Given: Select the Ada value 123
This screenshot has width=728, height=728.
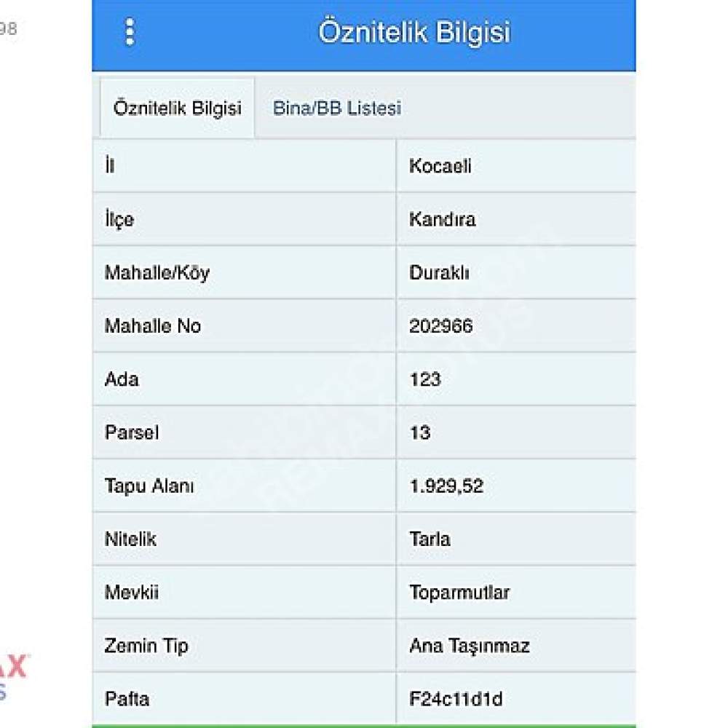Looking at the screenshot, I should (x=425, y=379).
